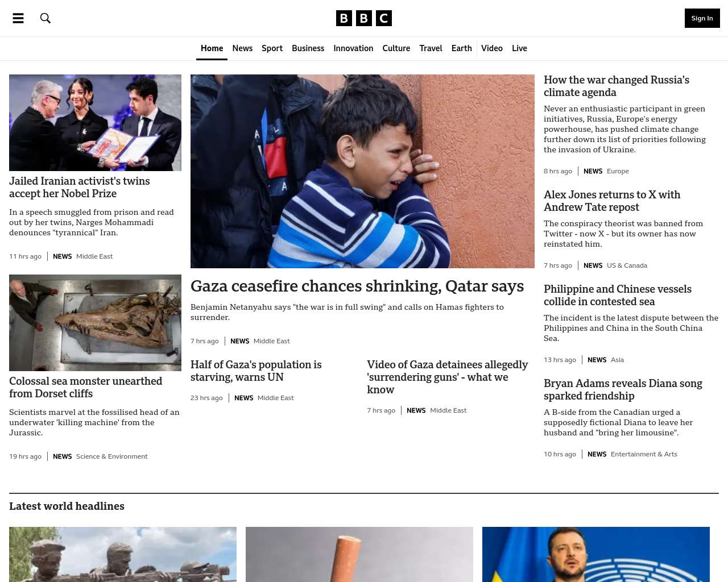The height and width of the screenshot is (582, 728).
Task: Open the Sport section tab
Action: coord(272,48)
